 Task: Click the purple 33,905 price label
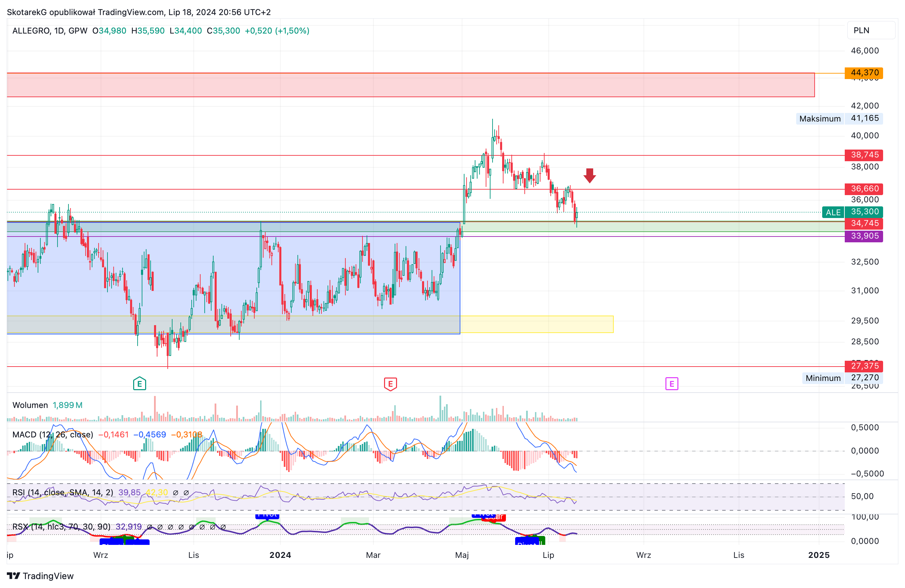[x=864, y=236]
